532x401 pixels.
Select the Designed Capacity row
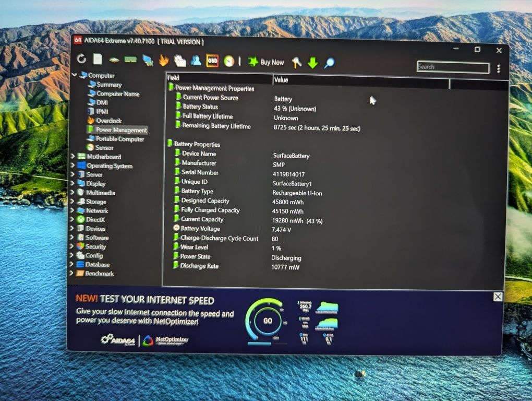[x=239, y=201]
